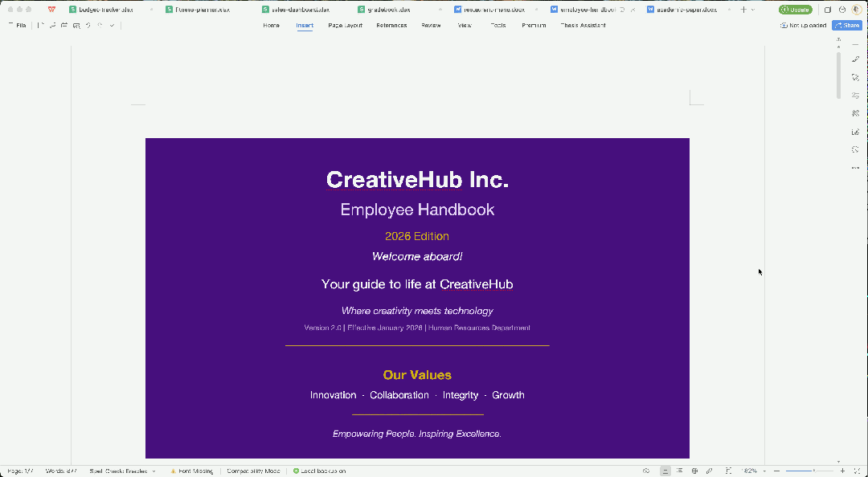
Task: Open the Thesis Assistant tab
Action: [583, 26]
